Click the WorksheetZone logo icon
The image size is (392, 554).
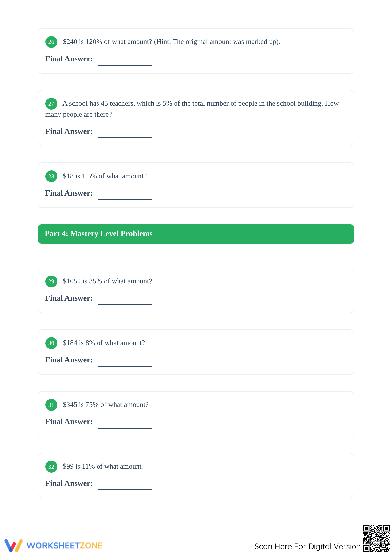pos(14,545)
